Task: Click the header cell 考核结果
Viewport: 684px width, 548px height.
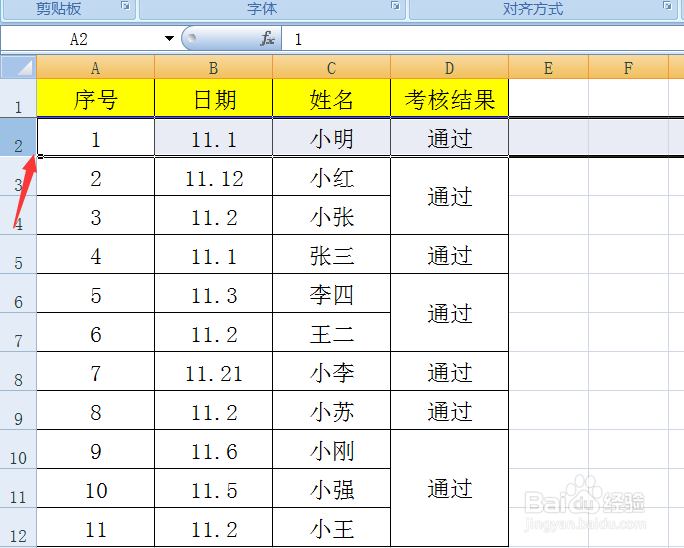Action: [x=449, y=98]
